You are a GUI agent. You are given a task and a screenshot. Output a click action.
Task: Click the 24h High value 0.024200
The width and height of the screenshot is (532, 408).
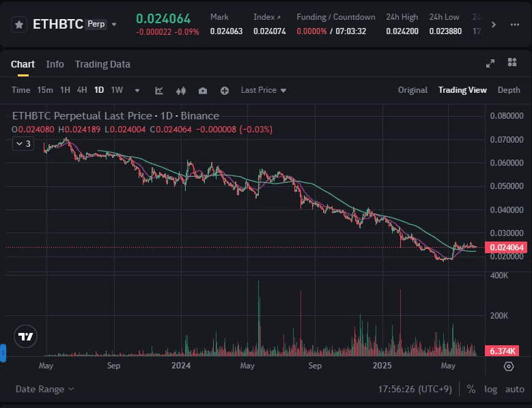click(x=402, y=31)
